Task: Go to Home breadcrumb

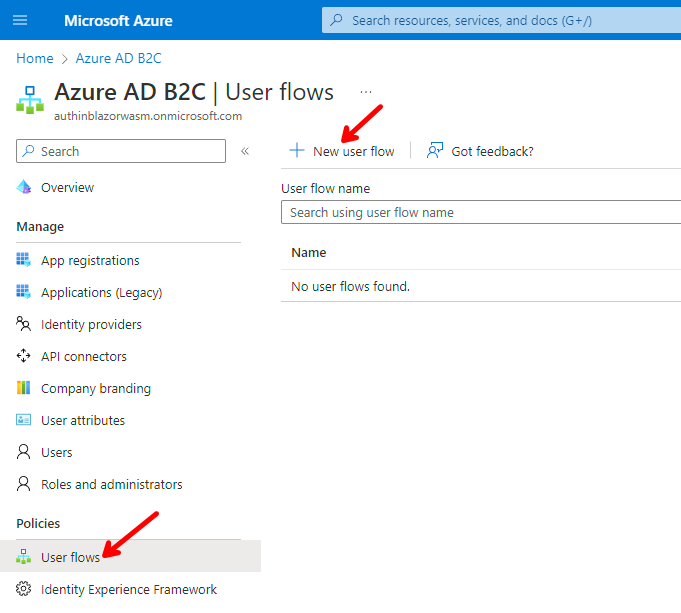Action: 35,58
